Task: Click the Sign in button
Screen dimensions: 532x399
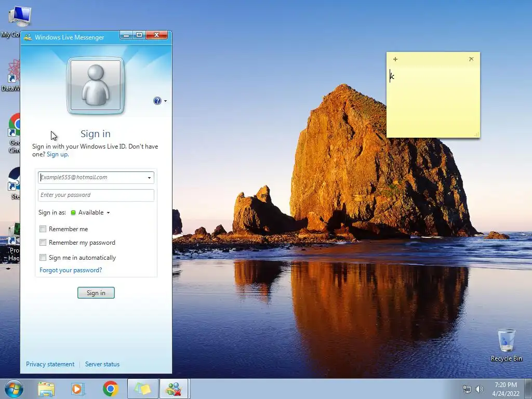Action: pyautogui.click(x=96, y=293)
